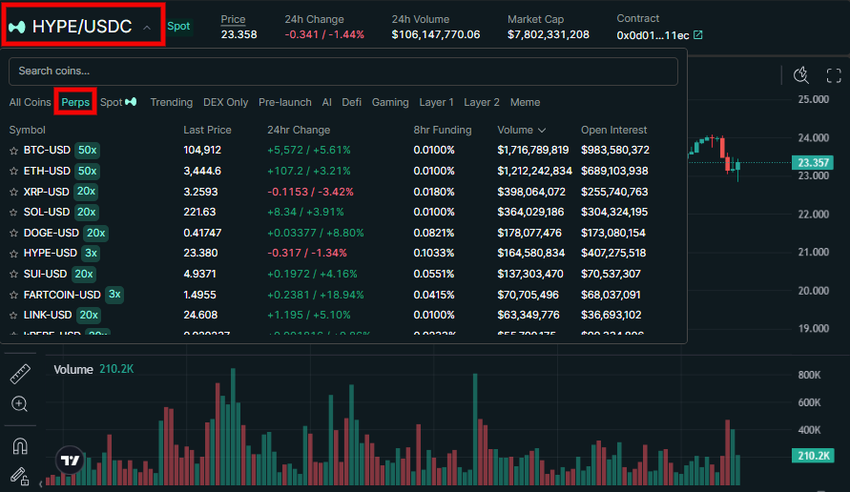
Task: Click DOGE-USD funding rate 0.0821%
Action: pos(434,232)
